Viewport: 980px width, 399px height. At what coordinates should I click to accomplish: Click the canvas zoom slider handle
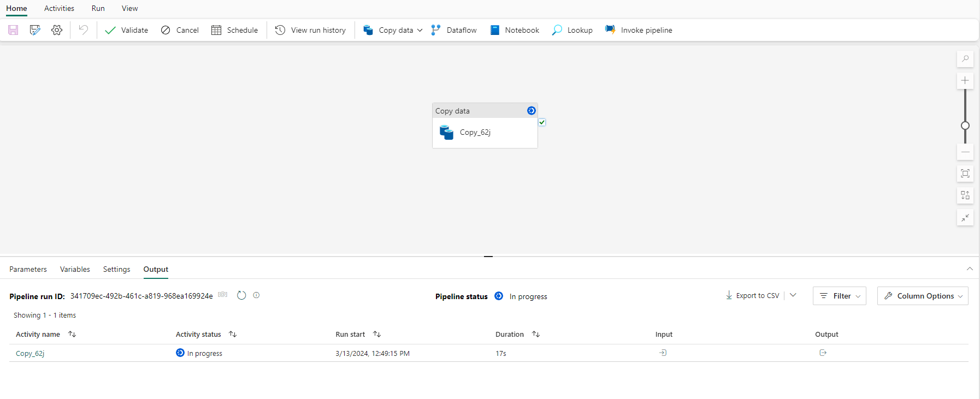[965, 126]
